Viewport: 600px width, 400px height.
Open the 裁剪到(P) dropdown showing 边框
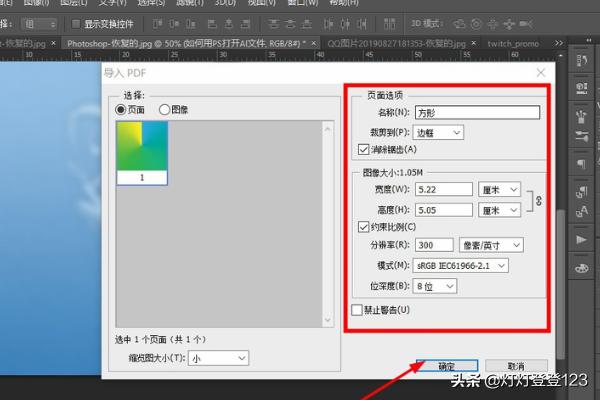click(x=439, y=131)
